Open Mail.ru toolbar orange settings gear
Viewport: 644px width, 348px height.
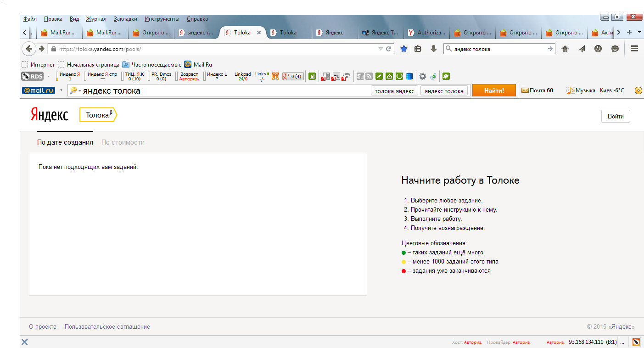tap(638, 90)
